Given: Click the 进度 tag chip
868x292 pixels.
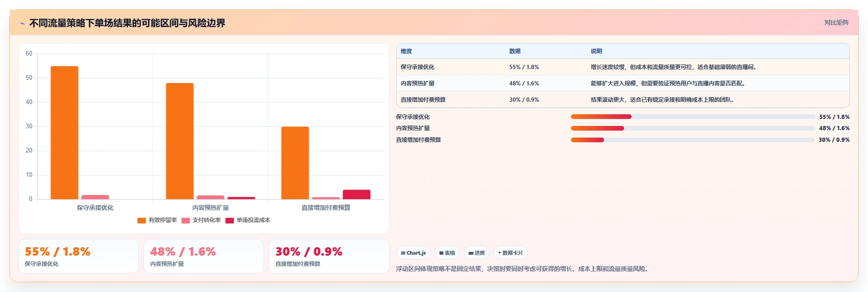Looking at the screenshot, I should click(477, 253).
